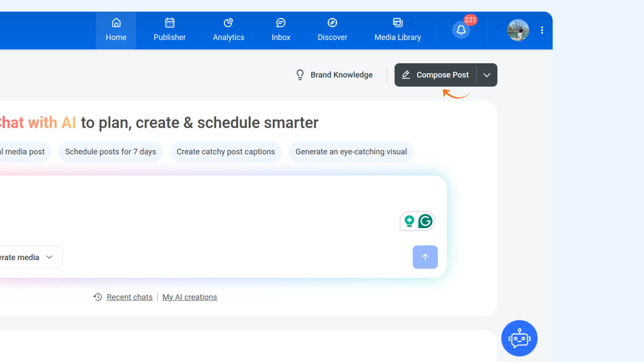Switch to the Inbox tab
Viewport: 644px width, 362px height.
click(x=281, y=30)
